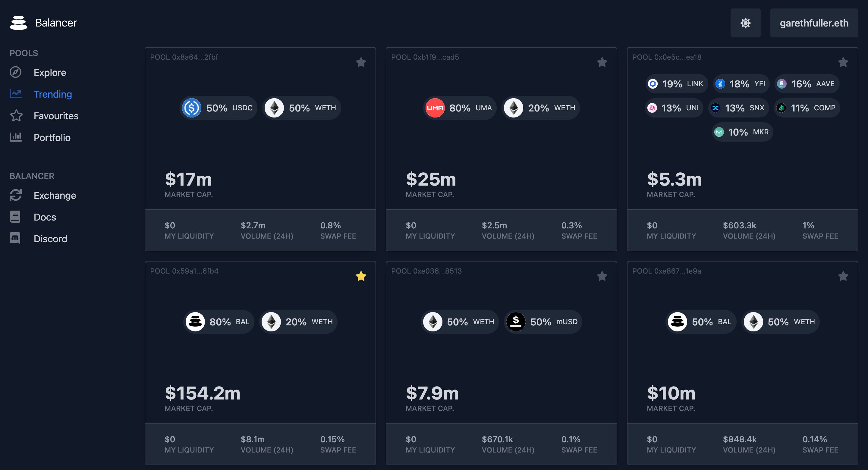This screenshot has height=470, width=868.
Task: Click the $7.9m market cap value
Action: tap(432, 393)
